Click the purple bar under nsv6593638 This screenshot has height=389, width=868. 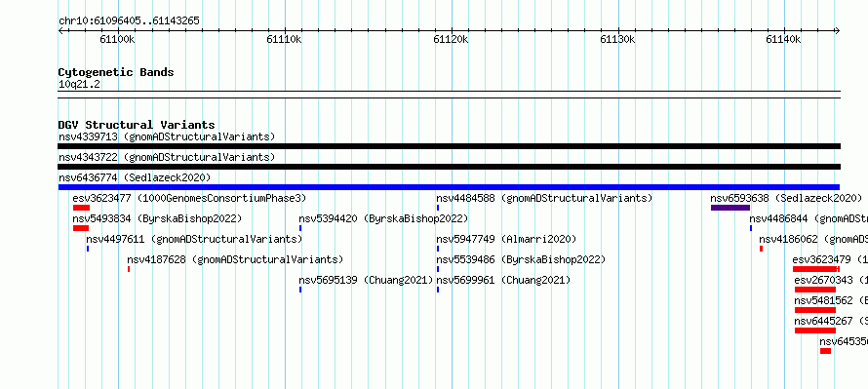pyautogui.click(x=730, y=208)
